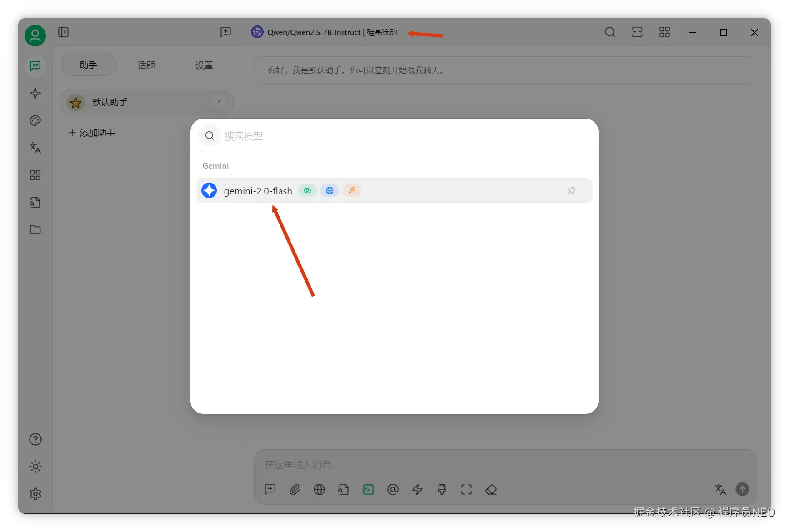This screenshot has height=532, width=789.
Task: Open the translate page from the sidebar
Action: [x=35, y=148]
